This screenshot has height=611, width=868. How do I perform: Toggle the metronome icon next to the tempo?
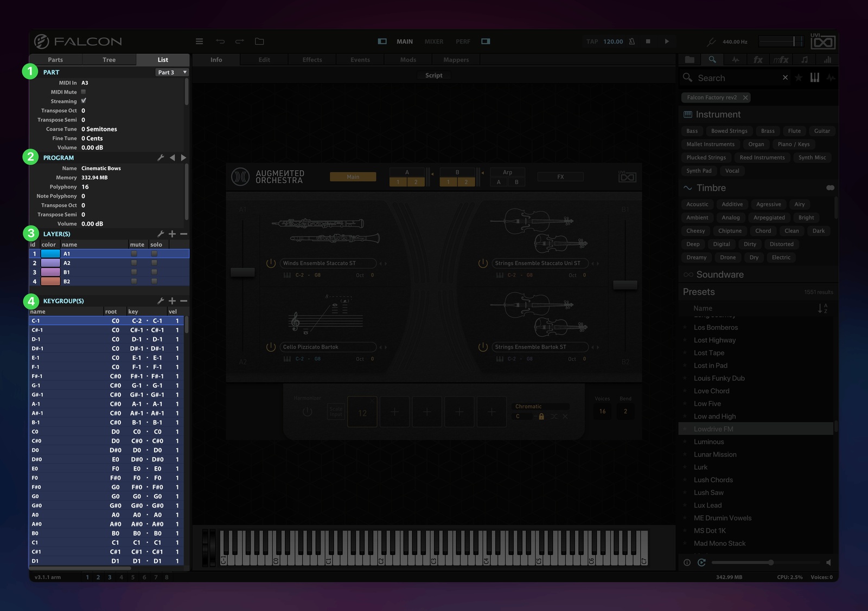pyautogui.click(x=632, y=41)
